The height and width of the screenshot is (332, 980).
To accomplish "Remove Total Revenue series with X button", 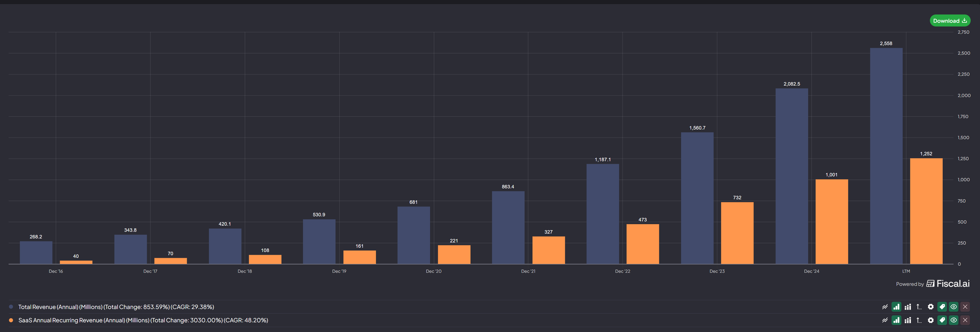I will point(965,307).
